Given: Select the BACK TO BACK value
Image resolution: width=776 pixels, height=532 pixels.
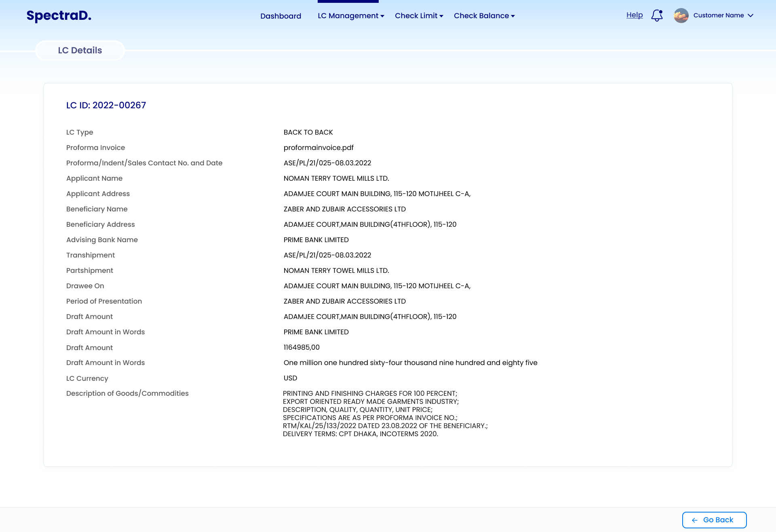Looking at the screenshot, I should tap(308, 132).
